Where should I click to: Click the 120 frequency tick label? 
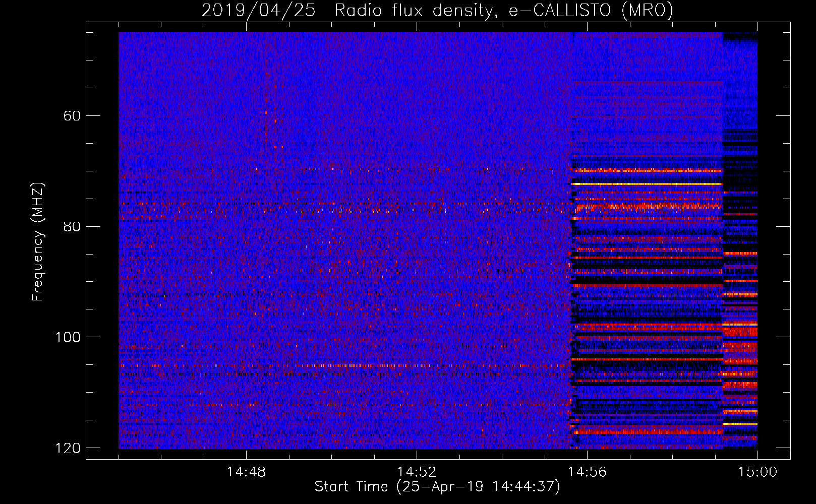pyautogui.click(x=68, y=448)
